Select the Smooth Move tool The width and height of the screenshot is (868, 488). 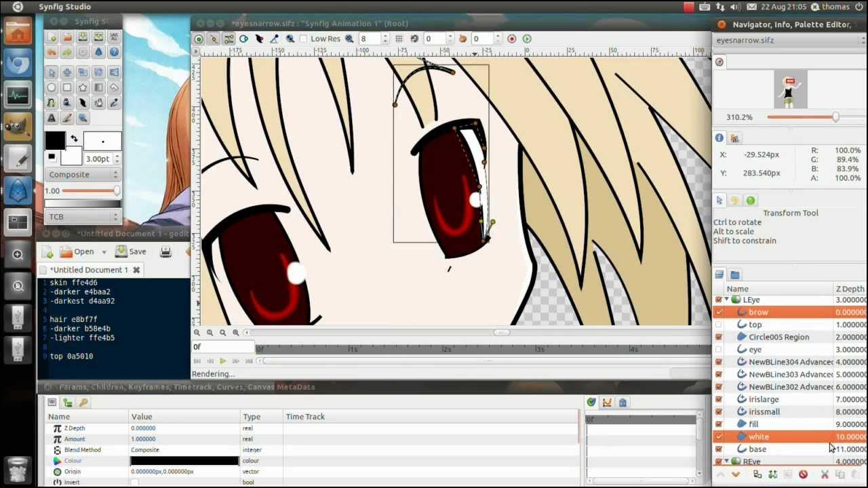pos(67,73)
